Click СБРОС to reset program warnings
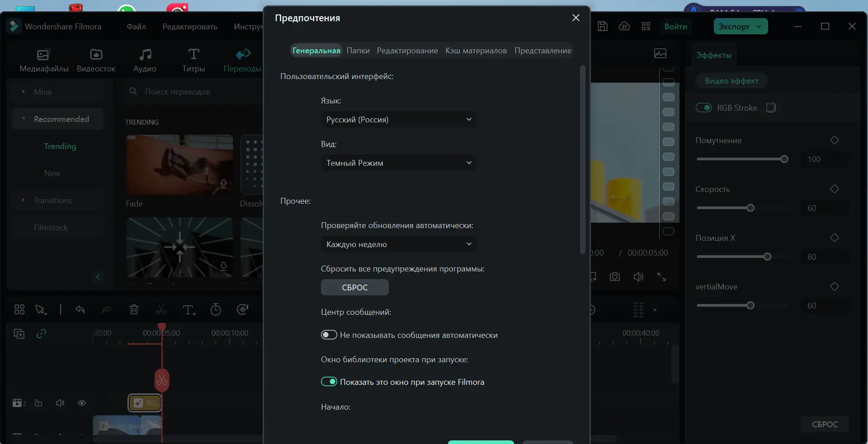This screenshot has width=868, height=444. [x=355, y=287]
